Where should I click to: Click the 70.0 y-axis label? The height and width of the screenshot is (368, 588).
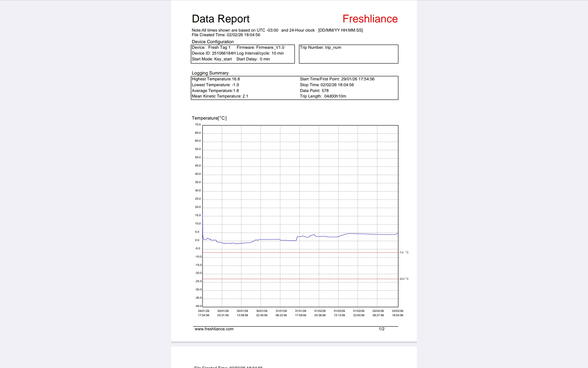point(198,125)
